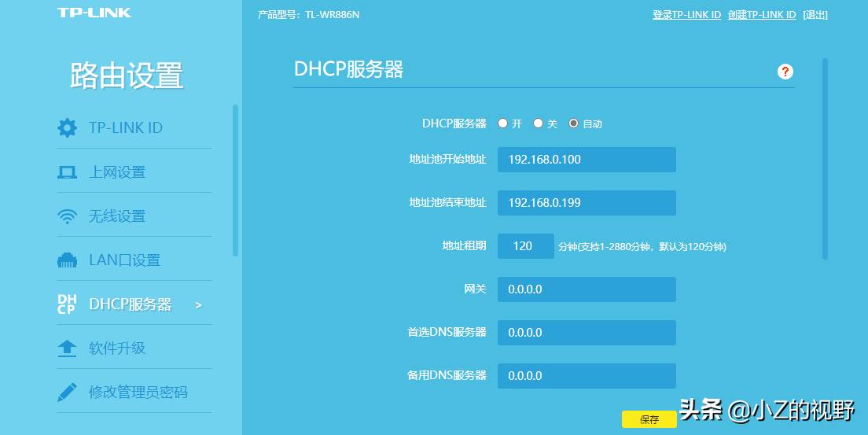Click the 修改管理员密码 pencil icon

[x=68, y=392]
